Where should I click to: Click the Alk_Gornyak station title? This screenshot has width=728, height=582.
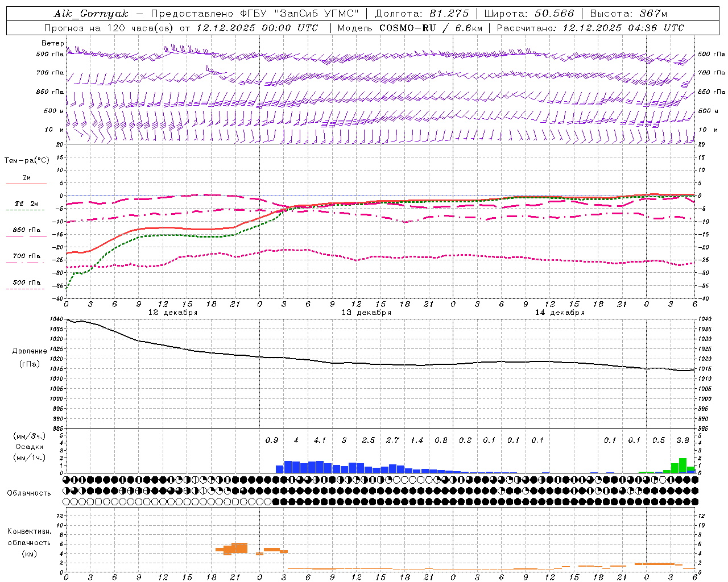coord(92,14)
